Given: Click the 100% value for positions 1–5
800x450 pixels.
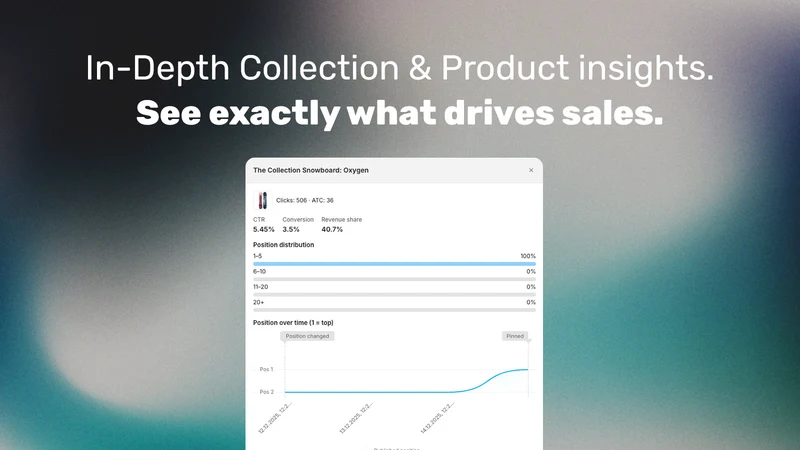Looking at the screenshot, I should tap(528, 256).
